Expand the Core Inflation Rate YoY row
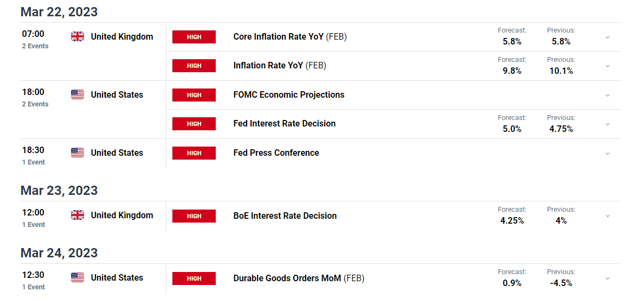The width and height of the screenshot is (644, 304). click(608, 37)
